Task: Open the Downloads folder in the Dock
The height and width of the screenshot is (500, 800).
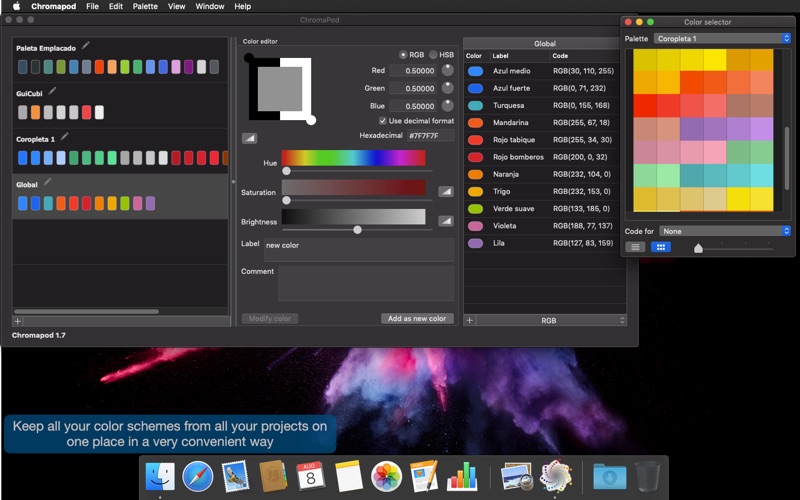Action: tap(610, 477)
